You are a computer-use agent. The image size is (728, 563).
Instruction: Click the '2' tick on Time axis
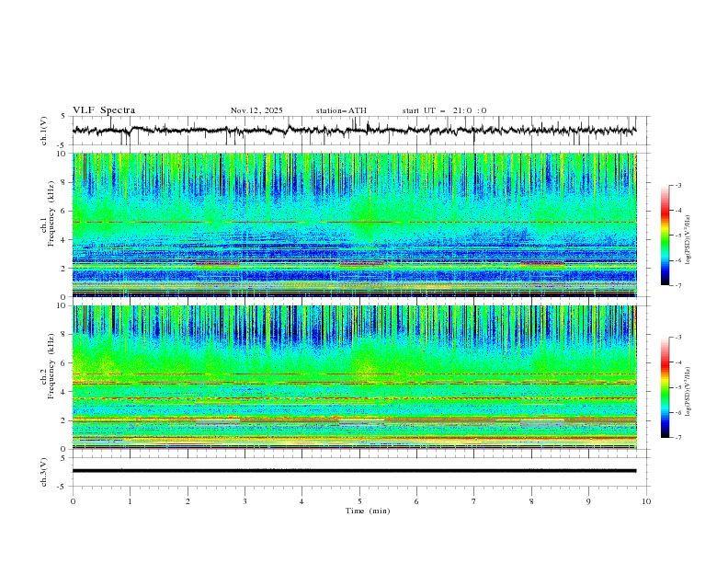pyautogui.click(x=188, y=501)
